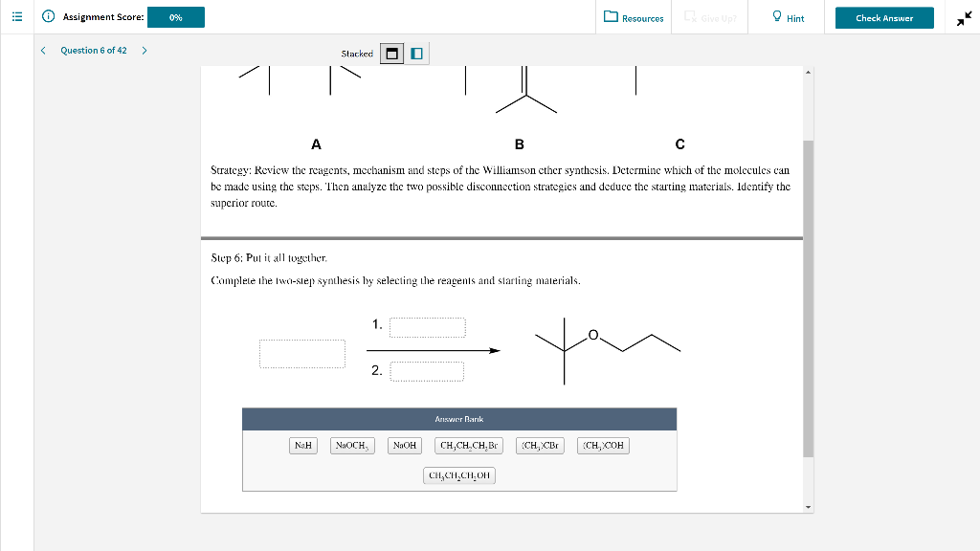Choose NaH reagent in the Answer Bank
The height and width of the screenshot is (551, 980).
click(302, 445)
